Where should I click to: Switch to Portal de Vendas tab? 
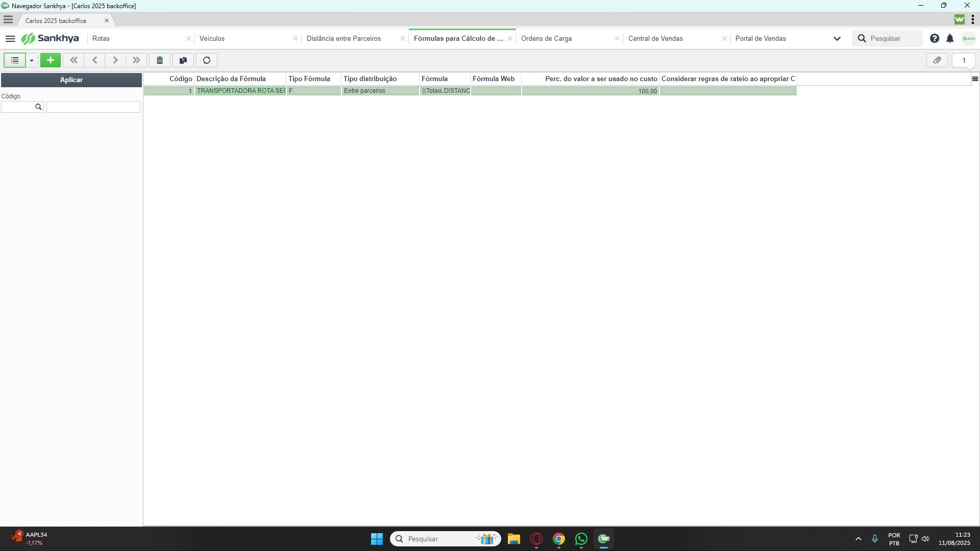pyautogui.click(x=761, y=39)
